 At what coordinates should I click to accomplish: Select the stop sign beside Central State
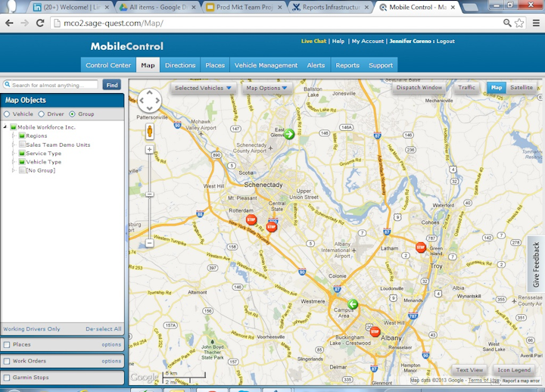point(271,227)
